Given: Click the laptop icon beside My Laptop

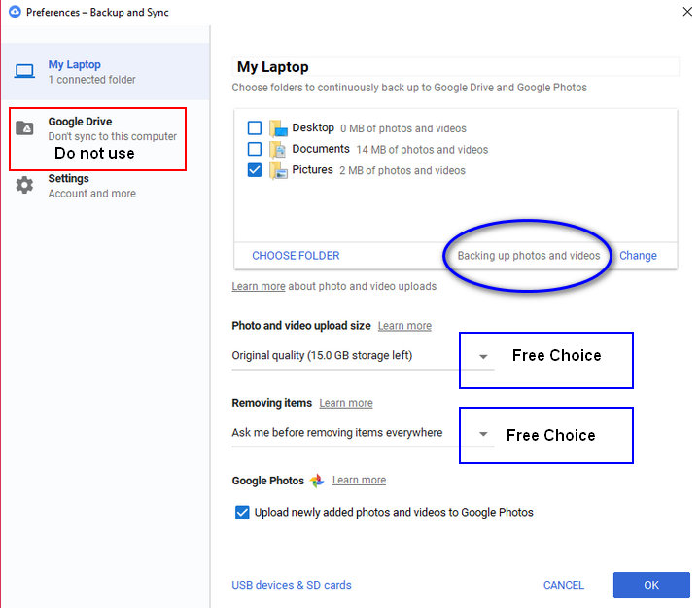Looking at the screenshot, I should [24, 71].
